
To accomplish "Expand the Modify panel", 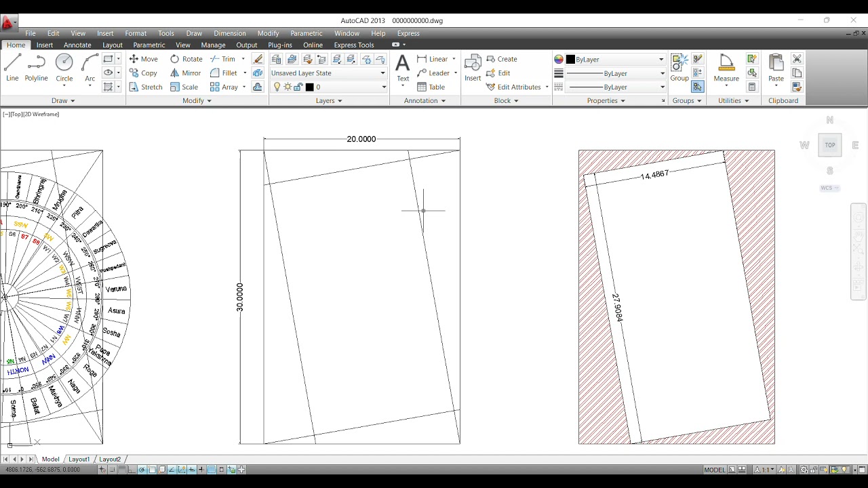I will pos(197,100).
